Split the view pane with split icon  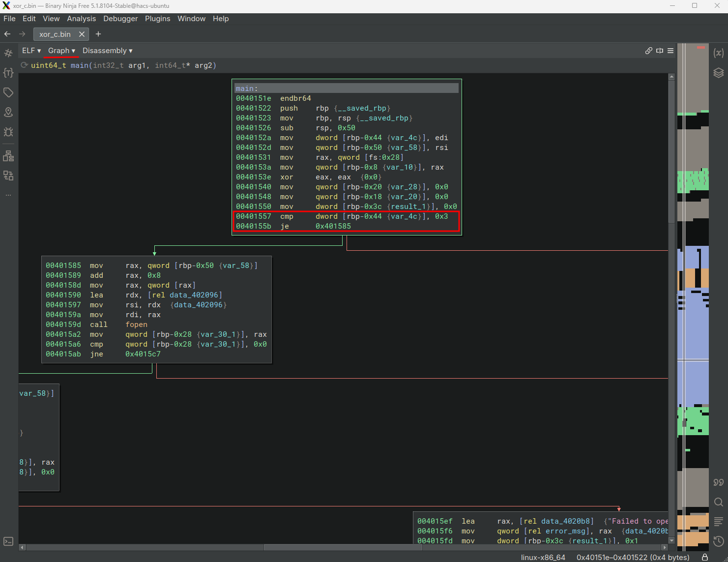(x=660, y=51)
